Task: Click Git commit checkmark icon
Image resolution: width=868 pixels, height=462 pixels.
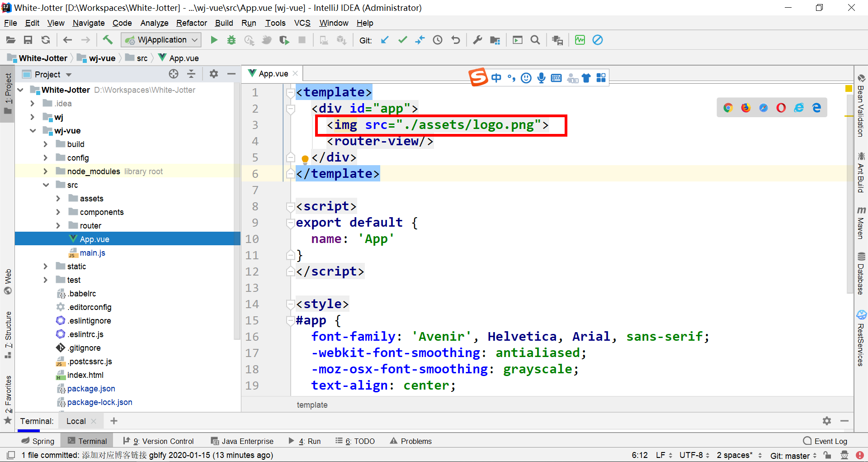Action: 402,40
